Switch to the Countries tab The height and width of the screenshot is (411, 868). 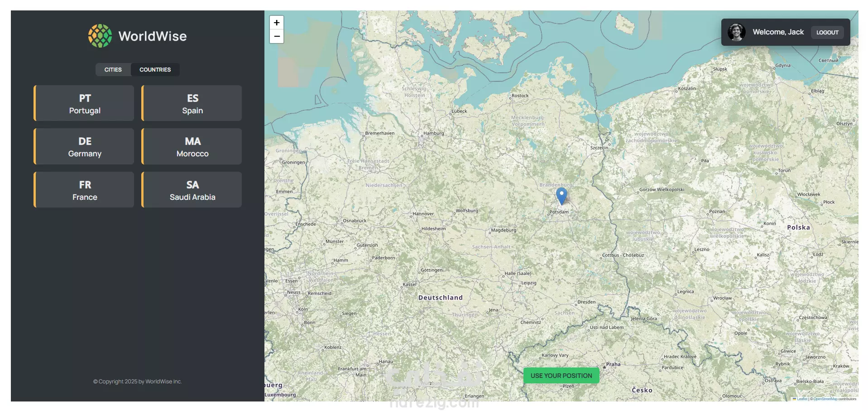[x=155, y=70]
